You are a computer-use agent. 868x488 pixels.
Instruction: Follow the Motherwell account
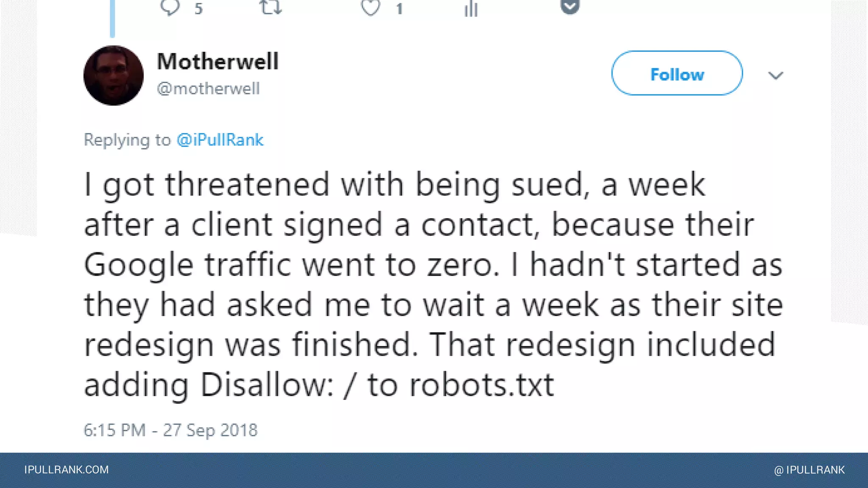(677, 73)
